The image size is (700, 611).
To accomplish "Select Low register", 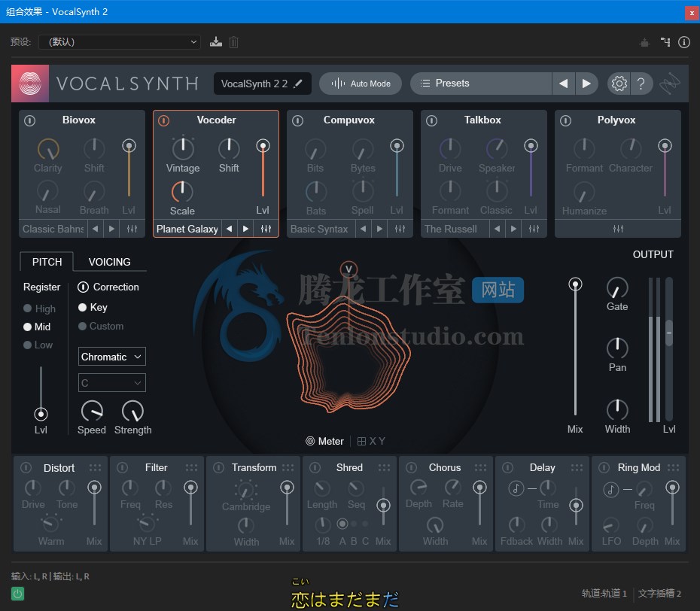I will (27, 345).
